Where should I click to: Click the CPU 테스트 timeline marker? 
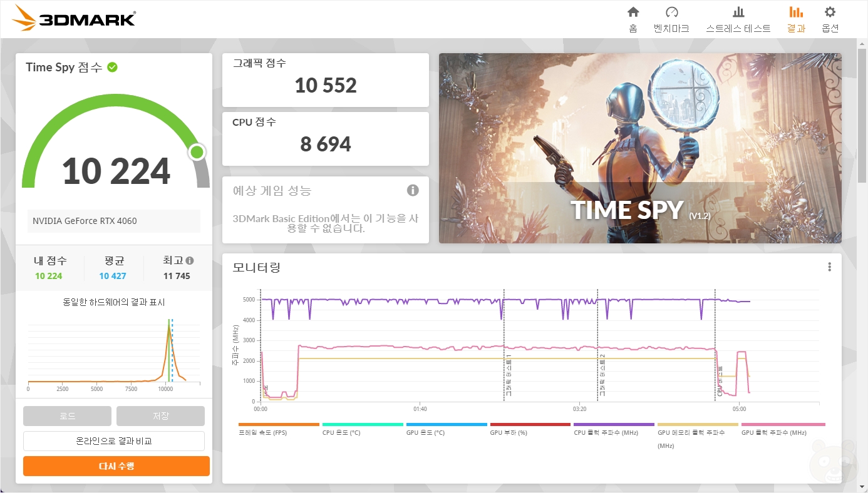(x=720, y=382)
